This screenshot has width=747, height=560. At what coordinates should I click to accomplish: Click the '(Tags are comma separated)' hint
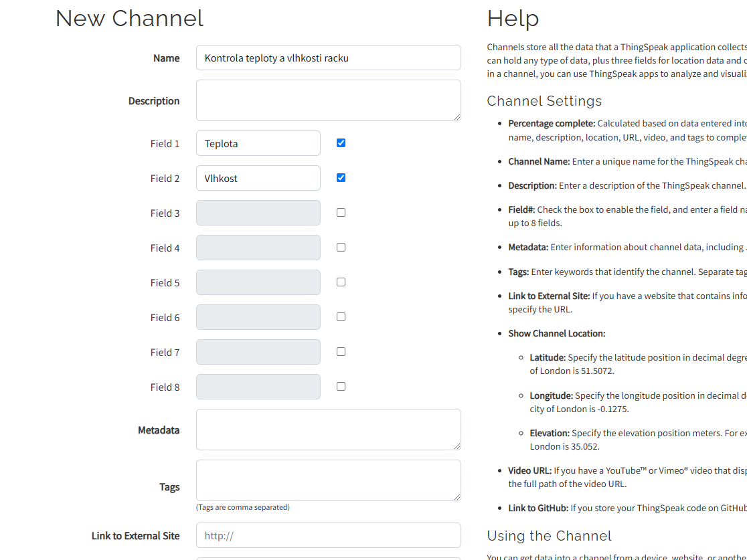[243, 507]
